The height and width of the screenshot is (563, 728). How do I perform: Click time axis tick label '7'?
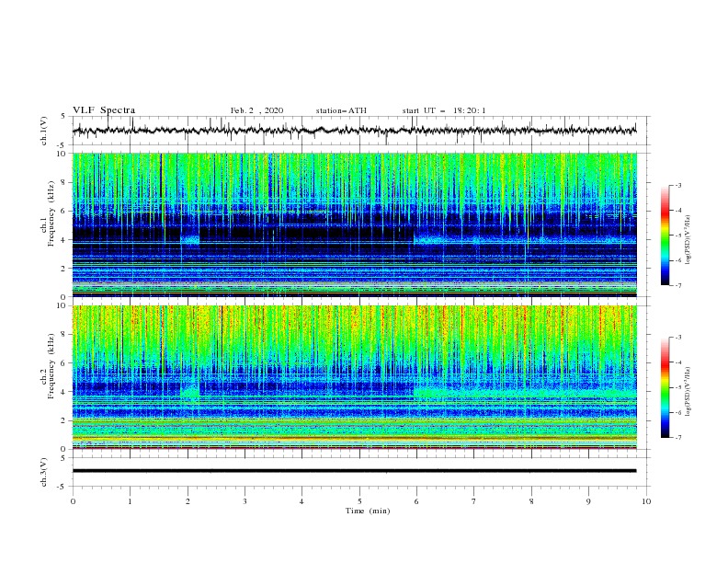coord(474,501)
